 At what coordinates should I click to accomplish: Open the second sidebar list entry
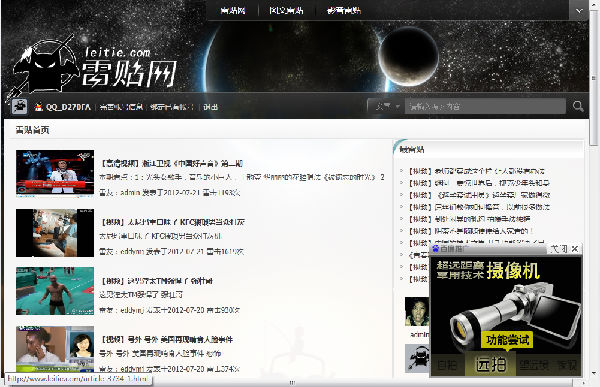(x=479, y=183)
